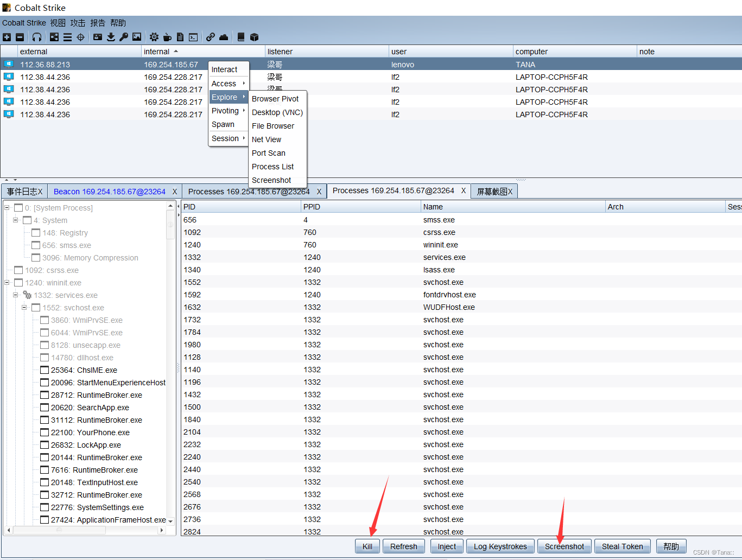
Task: Switch to Pivot Graph view icon
Action: [54, 37]
